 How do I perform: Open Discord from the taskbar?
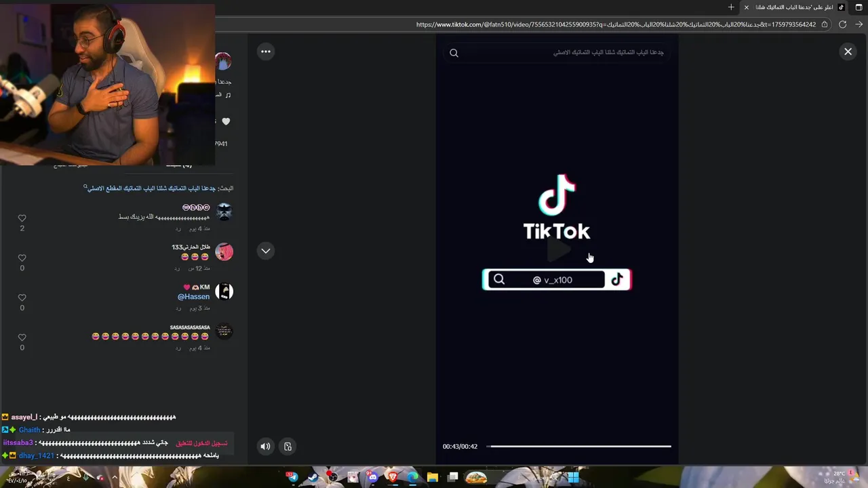pos(372,477)
